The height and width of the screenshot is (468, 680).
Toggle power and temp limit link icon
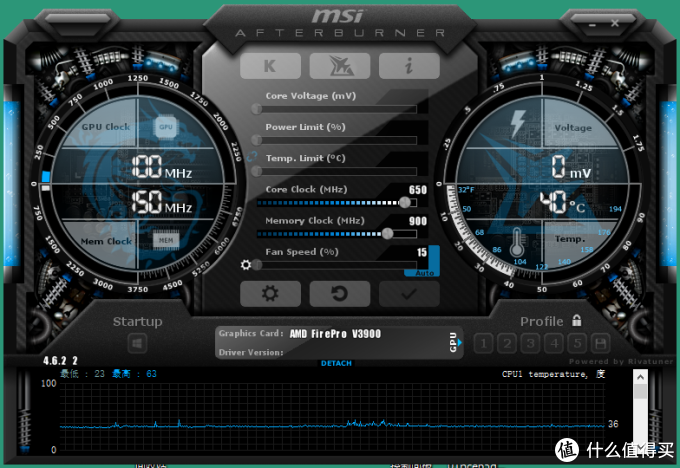click(252, 156)
